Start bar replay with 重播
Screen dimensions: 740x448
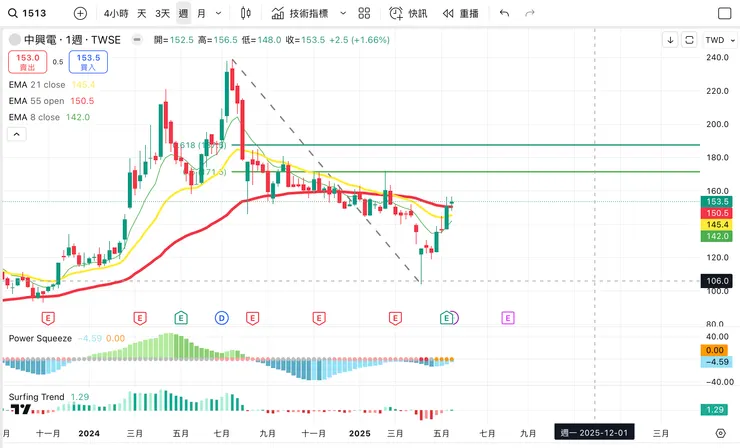[x=461, y=13]
